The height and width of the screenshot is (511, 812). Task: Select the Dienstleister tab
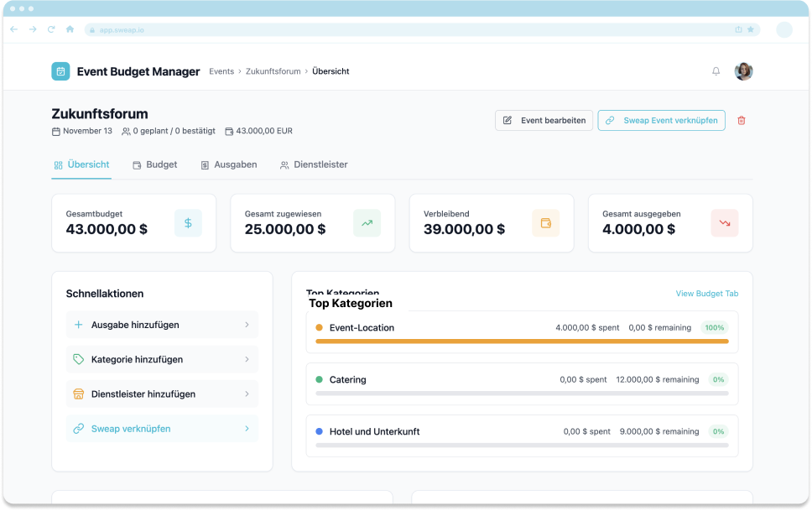(314, 164)
